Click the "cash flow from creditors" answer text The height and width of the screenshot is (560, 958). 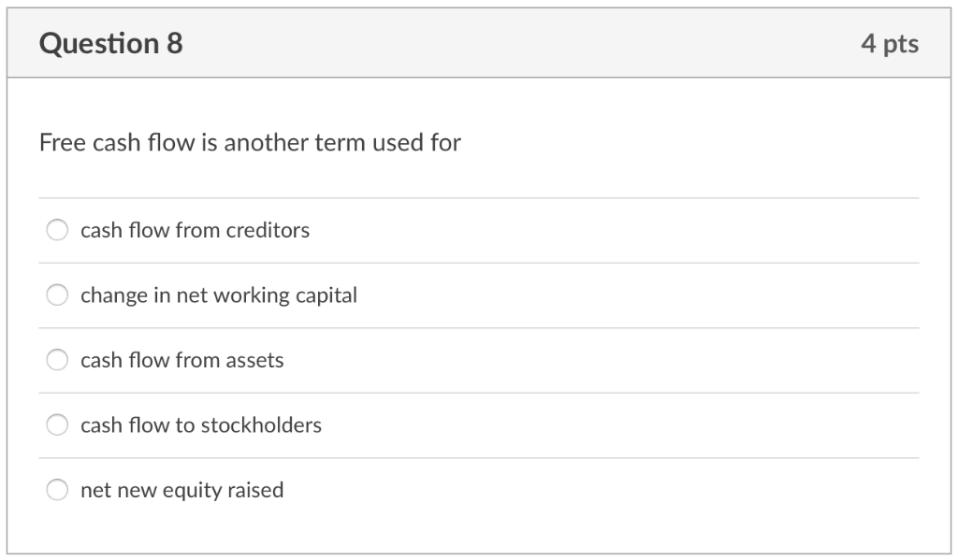(x=195, y=230)
